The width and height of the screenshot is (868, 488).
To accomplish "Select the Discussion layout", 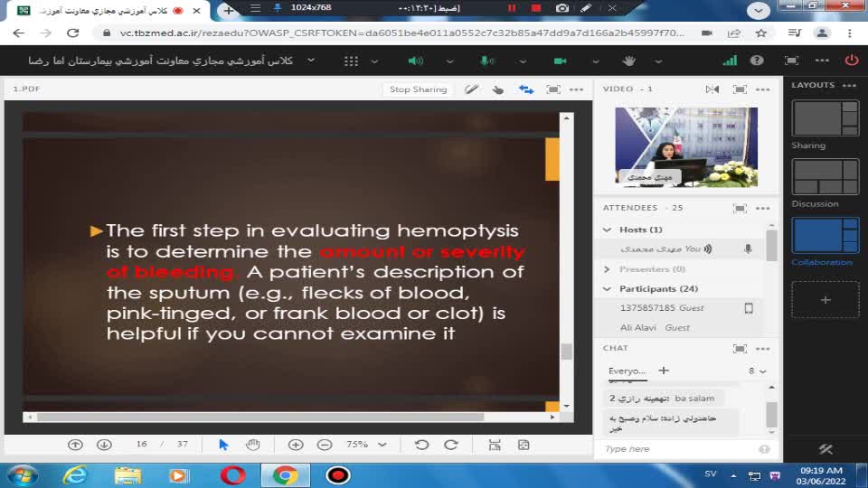I will 825,177.
